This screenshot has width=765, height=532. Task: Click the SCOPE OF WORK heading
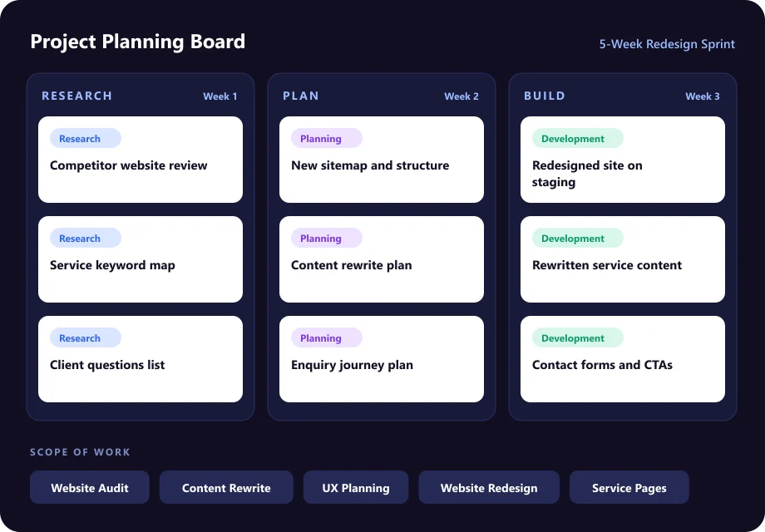point(80,451)
